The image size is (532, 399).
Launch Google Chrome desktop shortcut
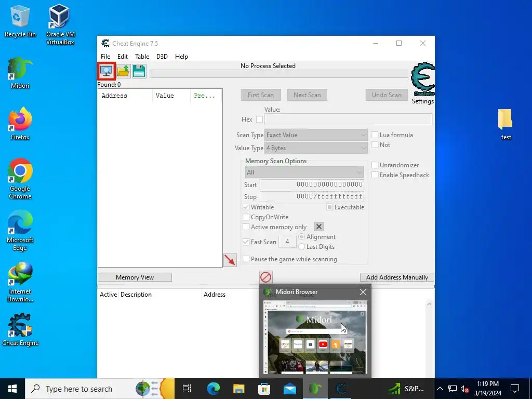[20, 179]
